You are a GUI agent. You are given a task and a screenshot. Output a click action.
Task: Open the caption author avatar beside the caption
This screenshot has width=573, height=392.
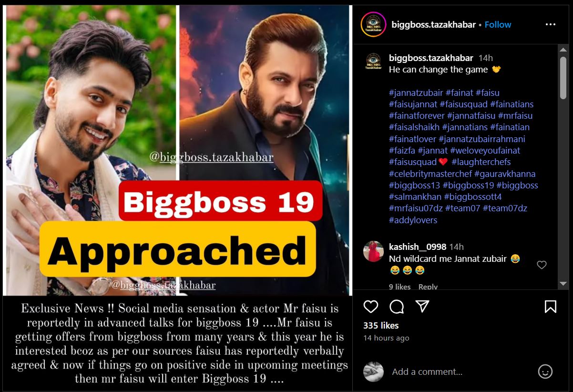[373, 62]
